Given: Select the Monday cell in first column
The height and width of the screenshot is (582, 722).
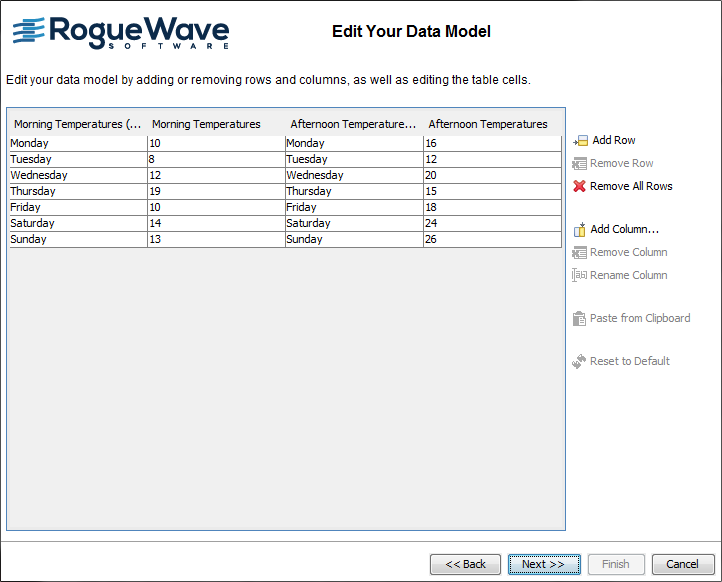Looking at the screenshot, I should (77, 144).
